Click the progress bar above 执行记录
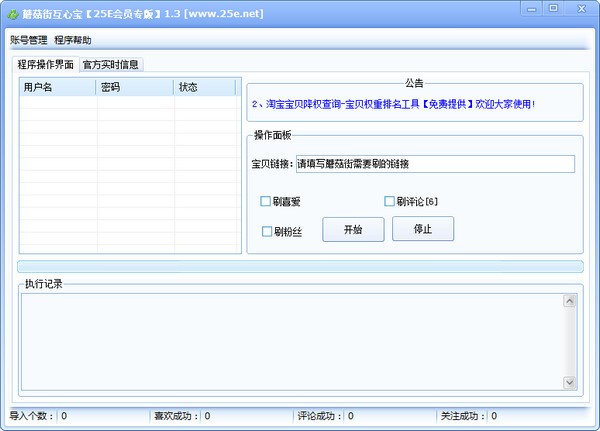This screenshot has width=600, height=431. (300, 266)
